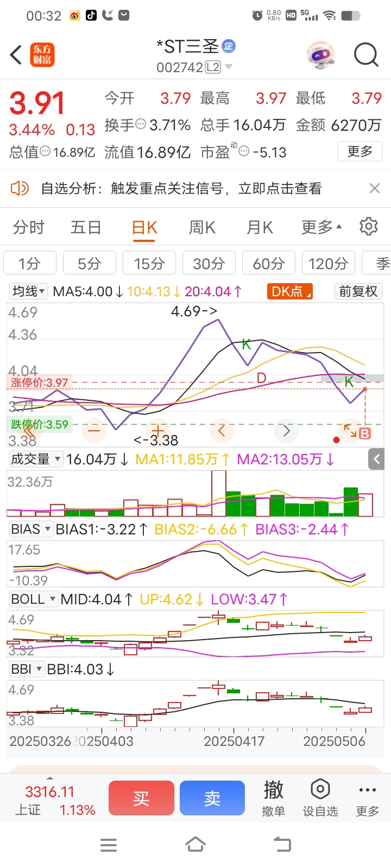Open BBI indicator dropdown

click(x=27, y=669)
